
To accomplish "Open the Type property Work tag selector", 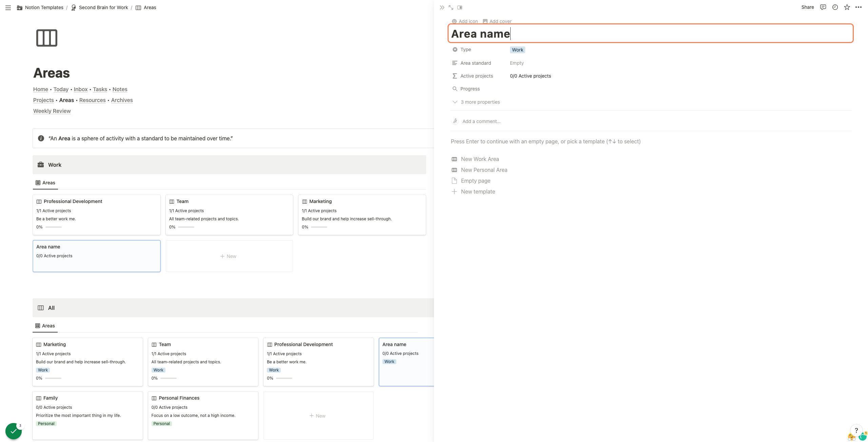I will pos(517,50).
